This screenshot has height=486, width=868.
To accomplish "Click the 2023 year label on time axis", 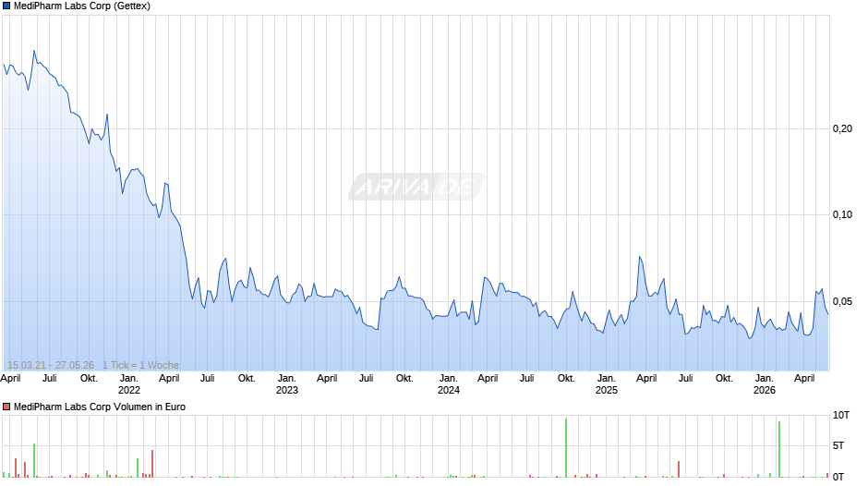I will (287, 390).
